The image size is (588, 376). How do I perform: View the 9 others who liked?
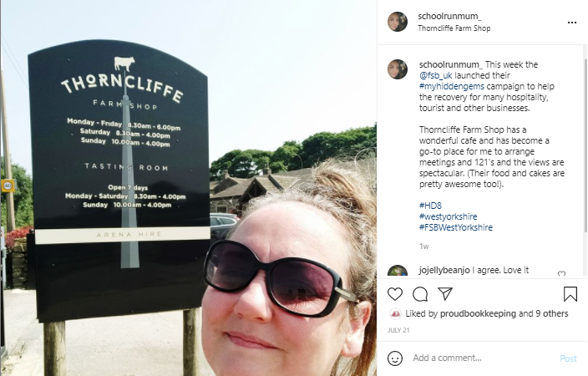coord(551,313)
